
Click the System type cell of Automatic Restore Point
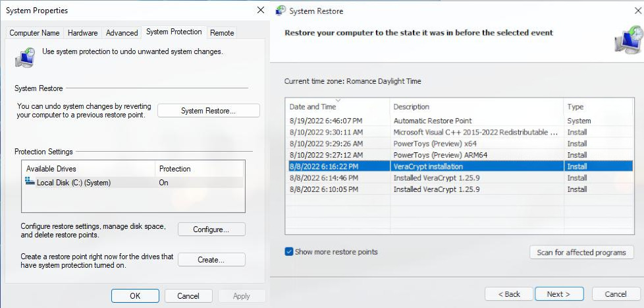(x=579, y=121)
